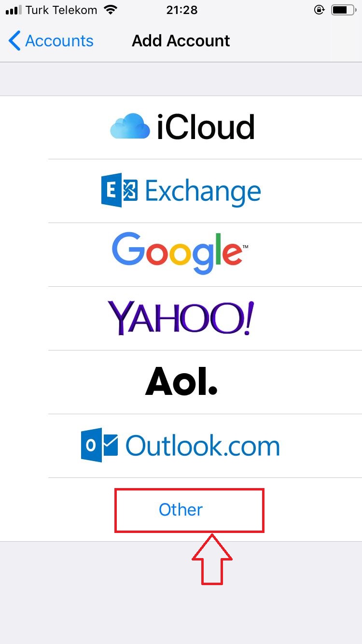Tap the iCloud cloud icon
The image size is (362, 644).
tap(130, 127)
